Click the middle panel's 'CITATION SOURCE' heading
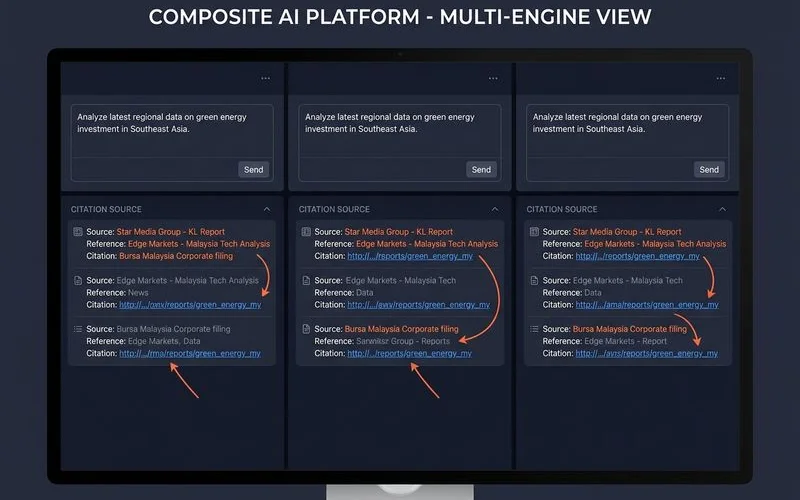 pos(334,209)
